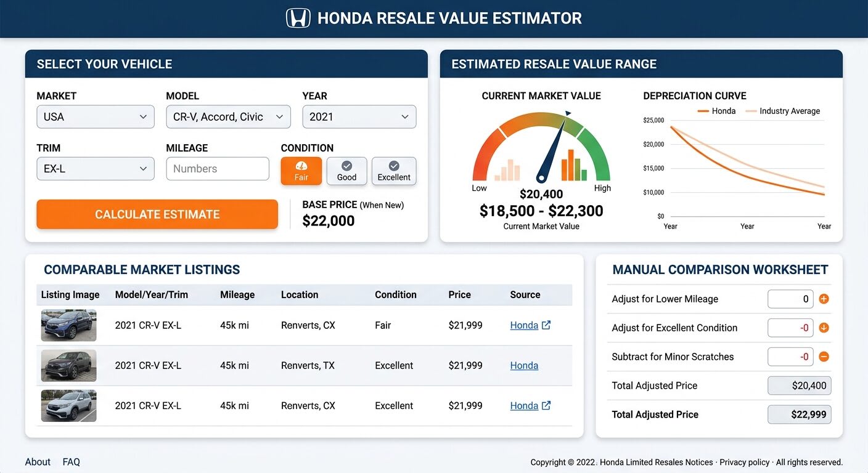Click the Minor Scratches subtraction field

pos(790,357)
